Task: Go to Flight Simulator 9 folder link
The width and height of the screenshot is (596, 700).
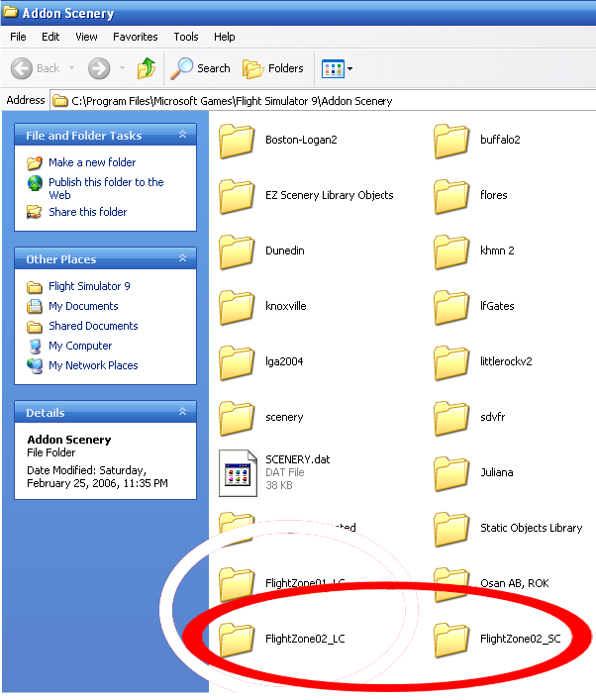Action: tap(89, 286)
